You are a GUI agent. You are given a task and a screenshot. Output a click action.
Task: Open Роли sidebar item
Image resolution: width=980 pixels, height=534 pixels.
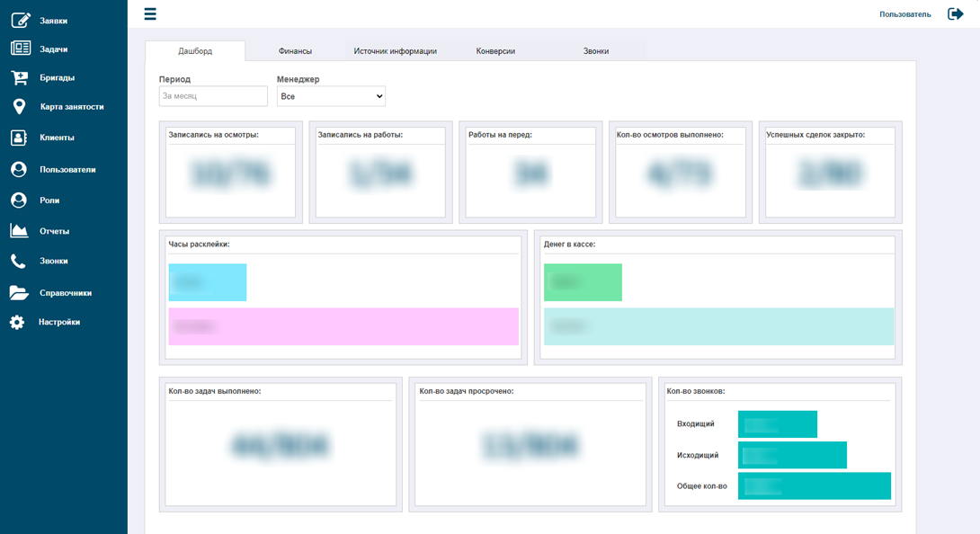(x=49, y=200)
